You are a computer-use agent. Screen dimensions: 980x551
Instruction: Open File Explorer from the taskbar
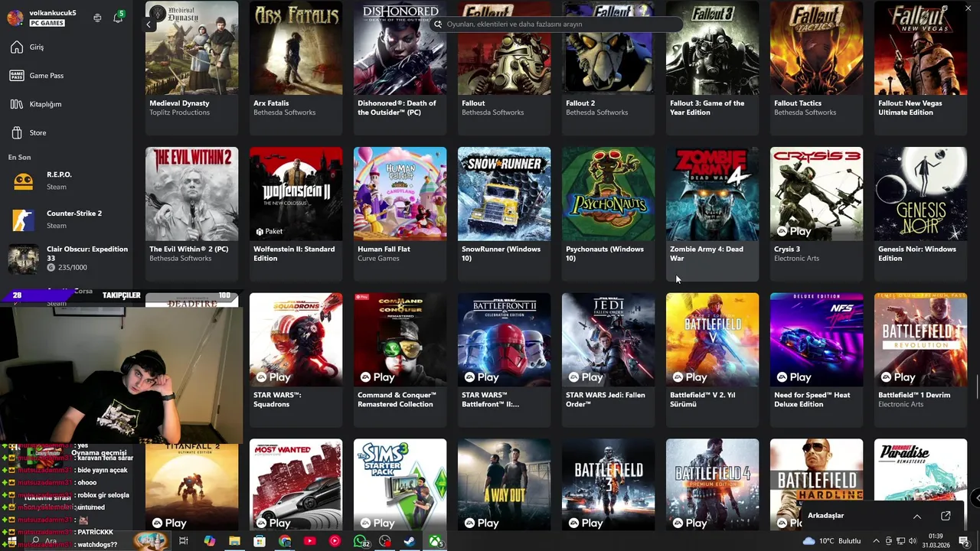[x=234, y=541]
